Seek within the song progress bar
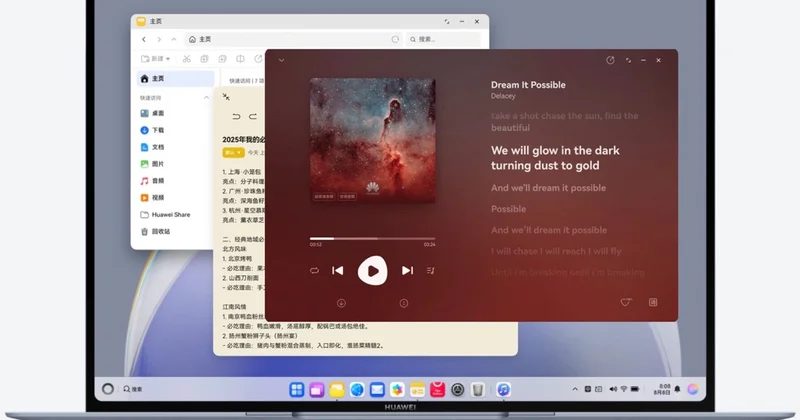Image resolution: width=800 pixels, height=420 pixels. pos(372,238)
